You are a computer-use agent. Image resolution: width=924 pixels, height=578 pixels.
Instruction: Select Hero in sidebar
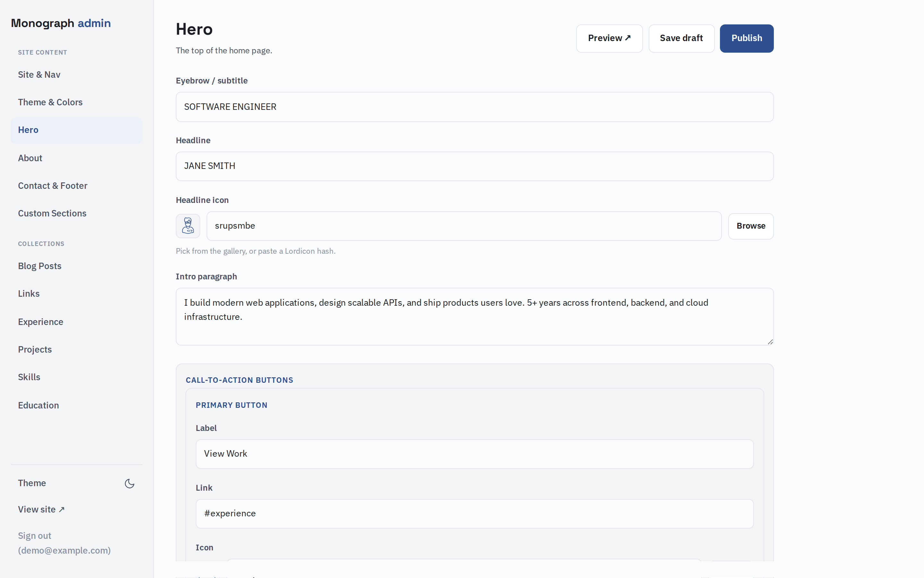76,130
